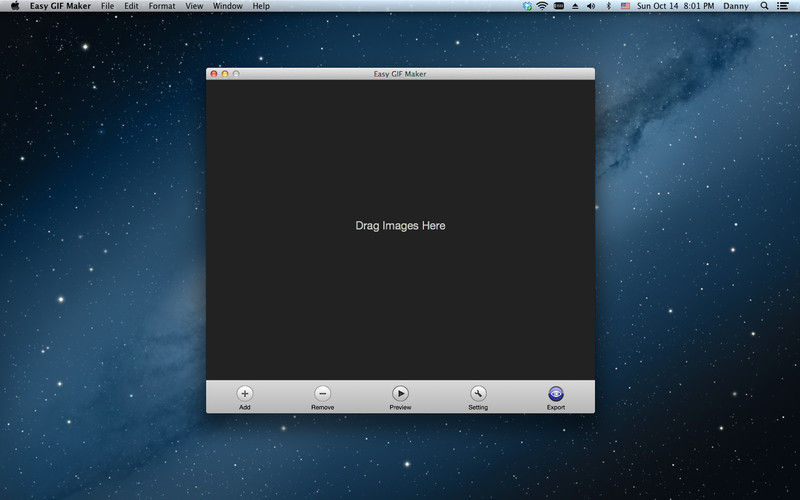Click the US flag input source icon
The width and height of the screenshot is (800, 500).
(x=625, y=6)
